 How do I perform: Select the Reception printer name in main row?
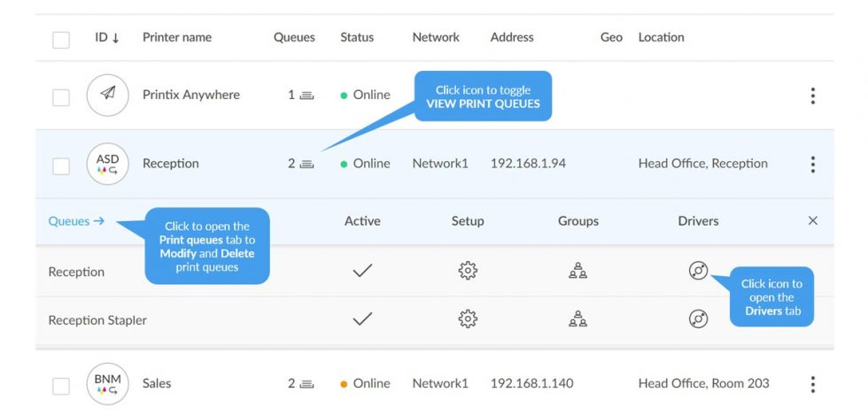pyautogui.click(x=170, y=164)
